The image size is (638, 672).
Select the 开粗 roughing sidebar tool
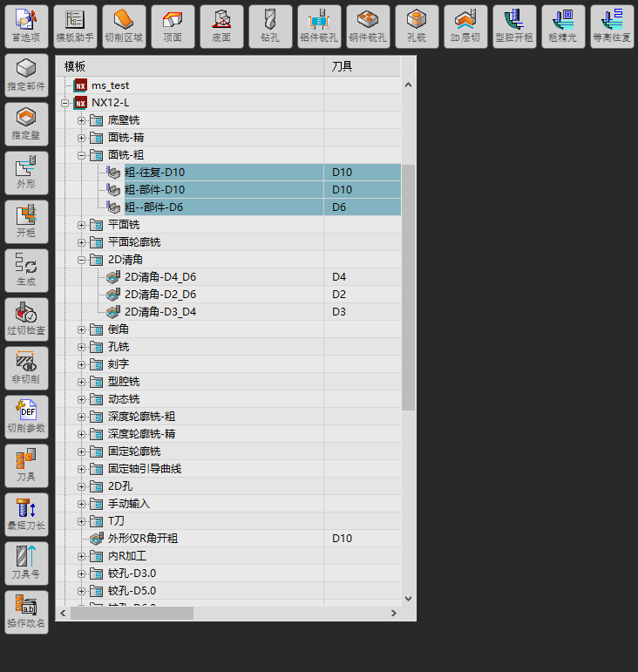[x=26, y=222]
